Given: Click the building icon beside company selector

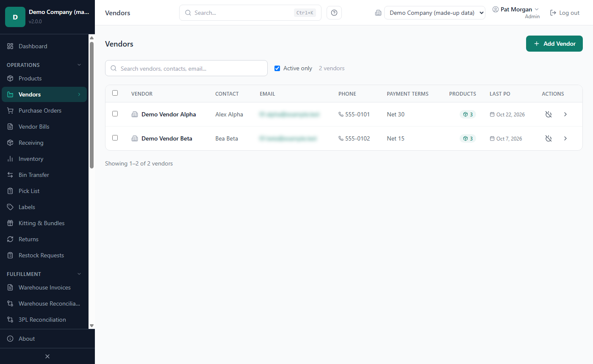Looking at the screenshot, I should pos(378,13).
